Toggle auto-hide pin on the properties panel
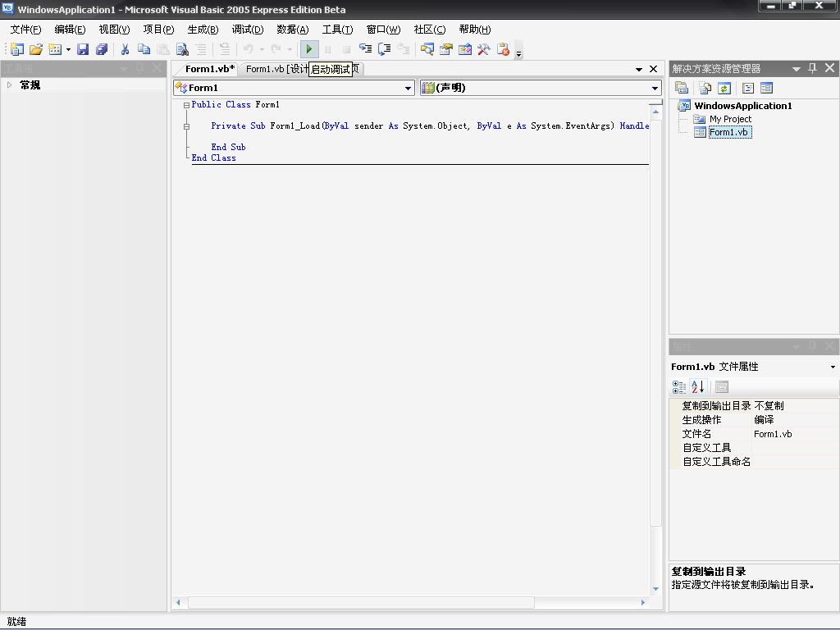The image size is (840, 630). (x=813, y=347)
